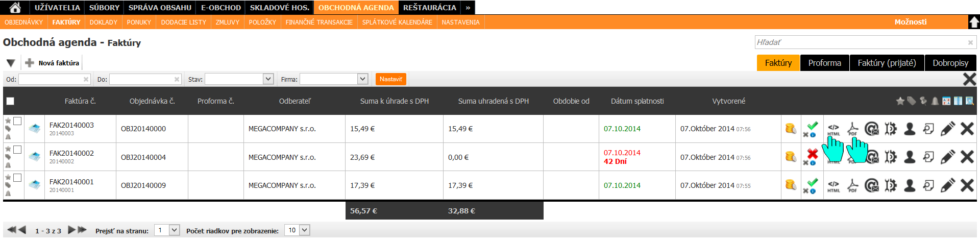The width and height of the screenshot is (980, 241).
Task: Click edit pencil for invoice FAK20140002
Action: pos(947,157)
